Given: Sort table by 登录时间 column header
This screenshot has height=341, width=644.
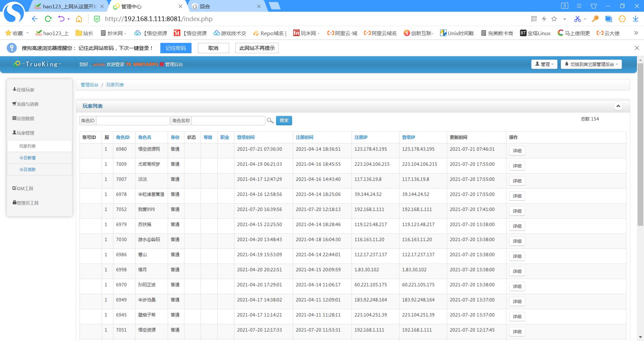Looking at the screenshot, I should point(246,137).
